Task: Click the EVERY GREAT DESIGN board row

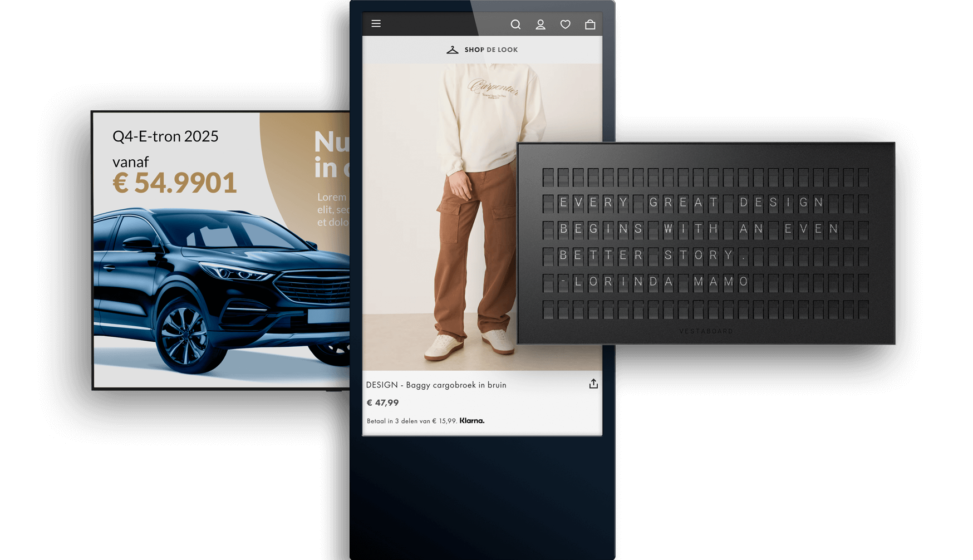Action: [x=691, y=203]
